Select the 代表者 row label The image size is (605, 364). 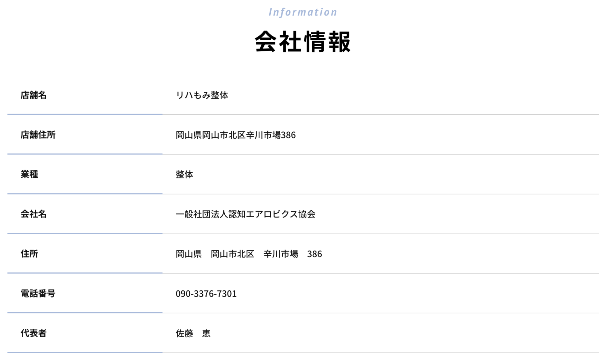coord(33,333)
